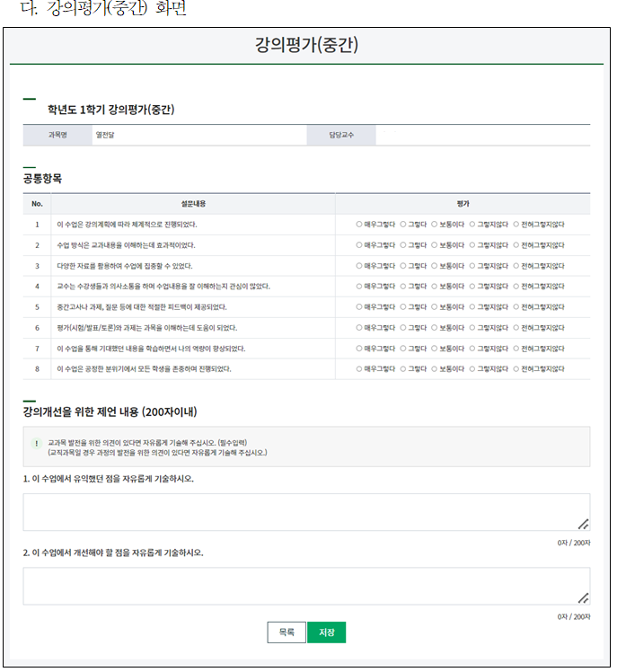617x672 pixels.
Task: Click the 목록 list button
Action: pos(286,632)
